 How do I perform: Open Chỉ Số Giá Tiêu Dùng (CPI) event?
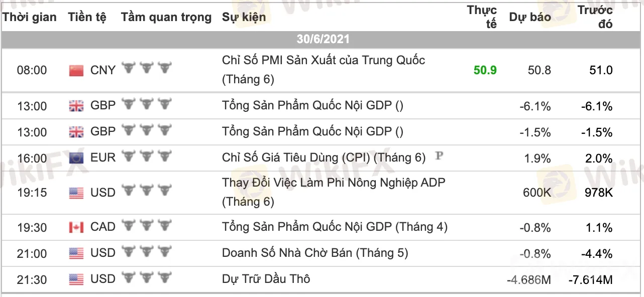coord(324,158)
